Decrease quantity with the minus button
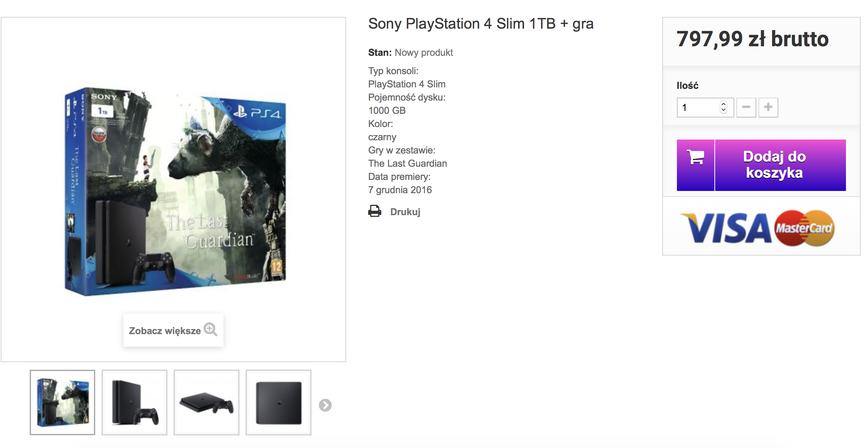 pos(746,107)
